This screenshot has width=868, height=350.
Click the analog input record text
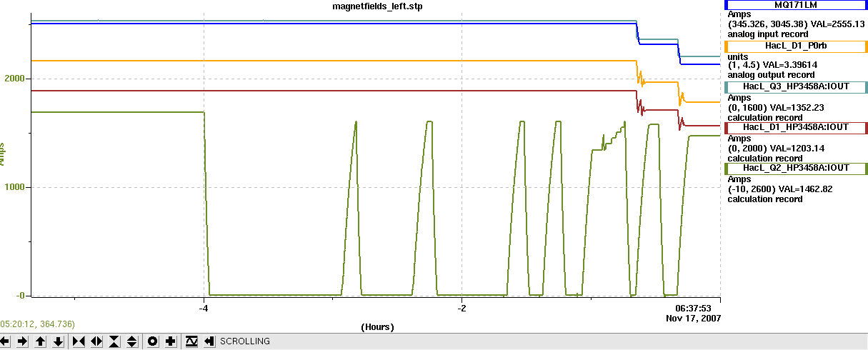point(768,34)
